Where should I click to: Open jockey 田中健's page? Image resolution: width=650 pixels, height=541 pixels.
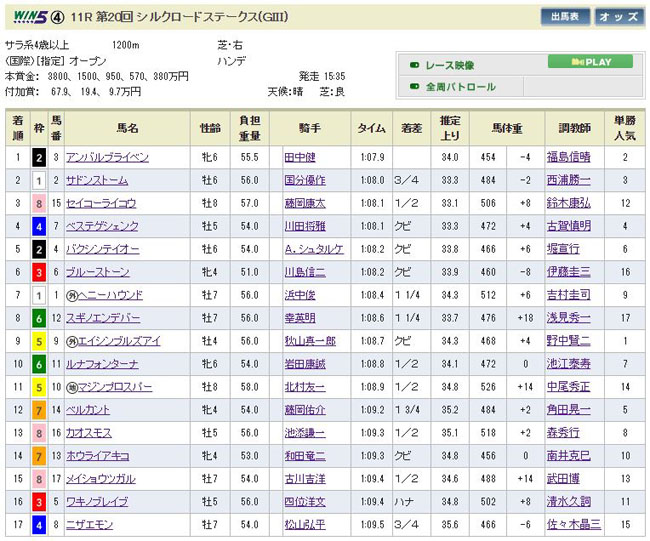[299, 158]
